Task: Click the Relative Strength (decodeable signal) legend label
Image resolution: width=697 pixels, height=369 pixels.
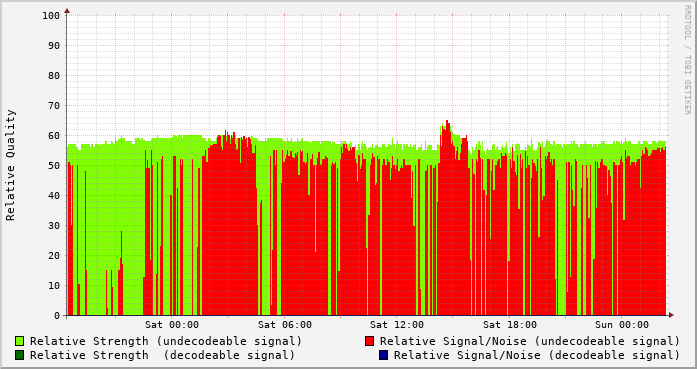Action: (163, 355)
